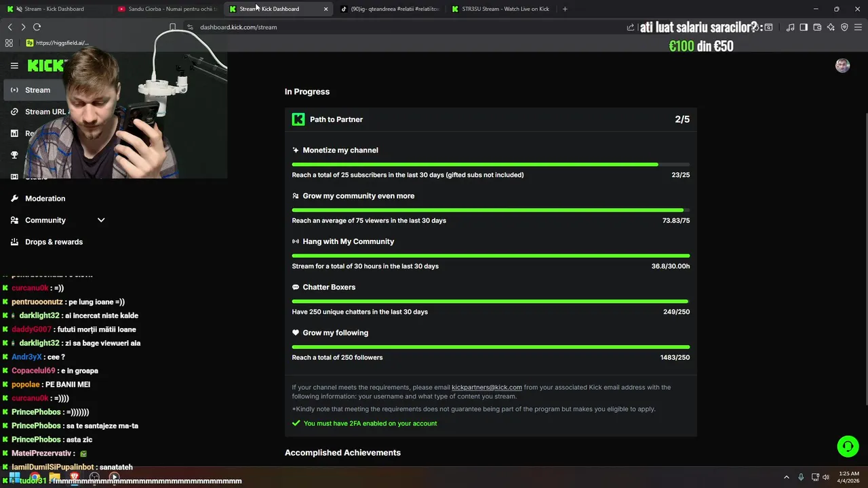Image resolution: width=868 pixels, height=488 pixels.
Task: Click the green support chat bubble
Action: pos(847,446)
